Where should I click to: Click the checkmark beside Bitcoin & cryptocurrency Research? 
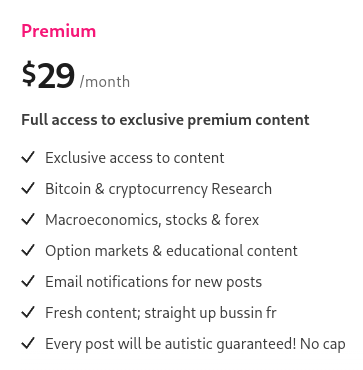pyautogui.click(x=28, y=188)
